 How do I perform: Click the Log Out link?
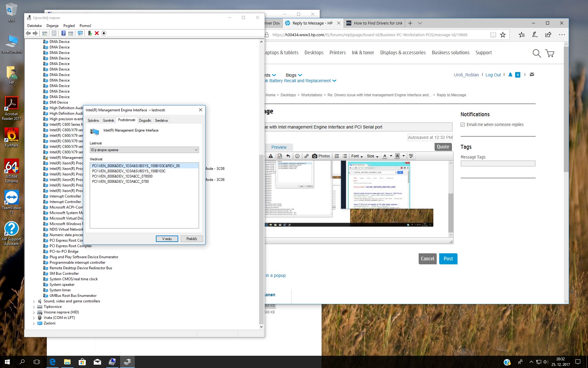point(493,75)
